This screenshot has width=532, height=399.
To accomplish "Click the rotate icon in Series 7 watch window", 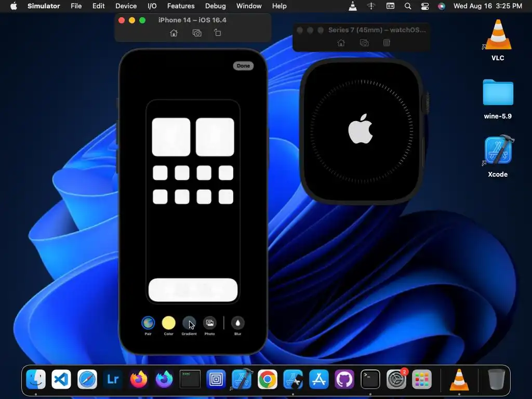I will click(387, 43).
